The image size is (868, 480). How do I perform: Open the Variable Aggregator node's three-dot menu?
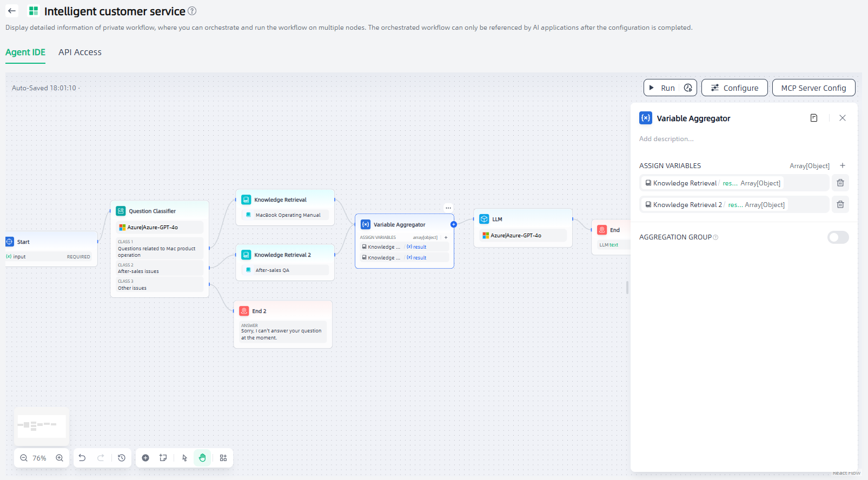pyautogui.click(x=448, y=208)
